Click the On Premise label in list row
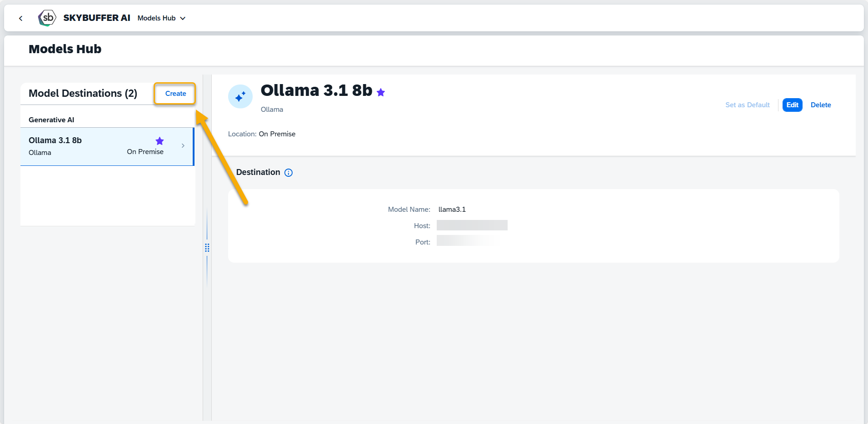Image resolution: width=868 pixels, height=424 pixels. [145, 152]
